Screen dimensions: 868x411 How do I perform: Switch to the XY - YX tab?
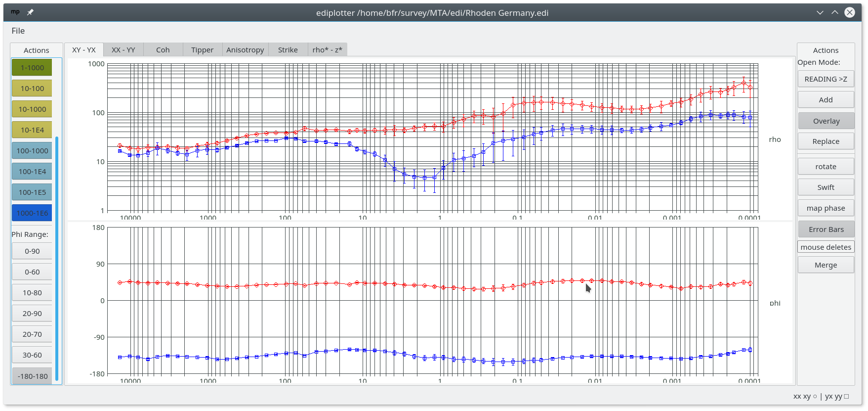click(x=84, y=50)
